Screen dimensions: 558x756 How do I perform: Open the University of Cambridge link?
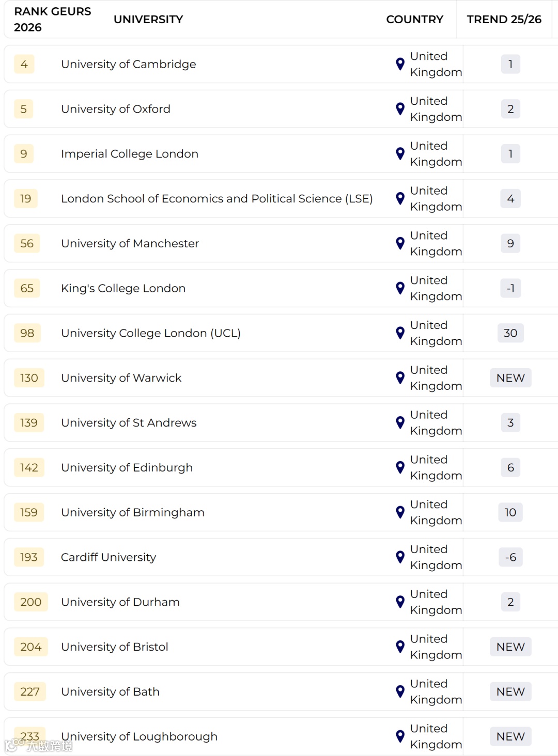pos(129,64)
